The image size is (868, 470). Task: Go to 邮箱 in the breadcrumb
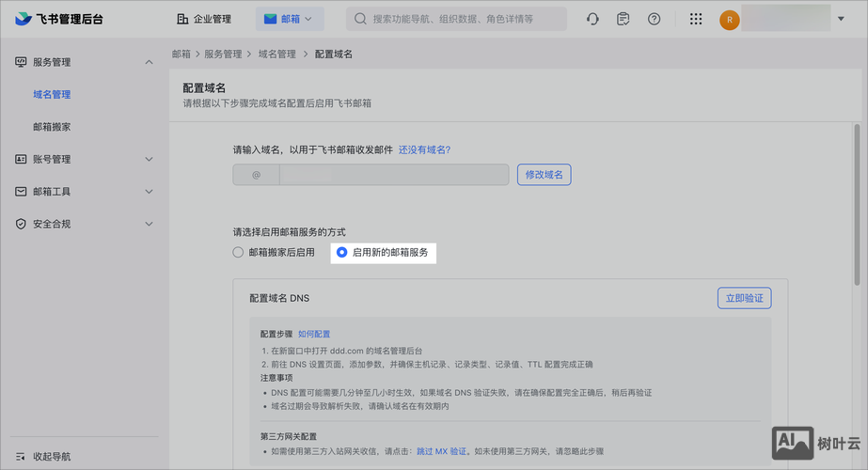[181, 55]
